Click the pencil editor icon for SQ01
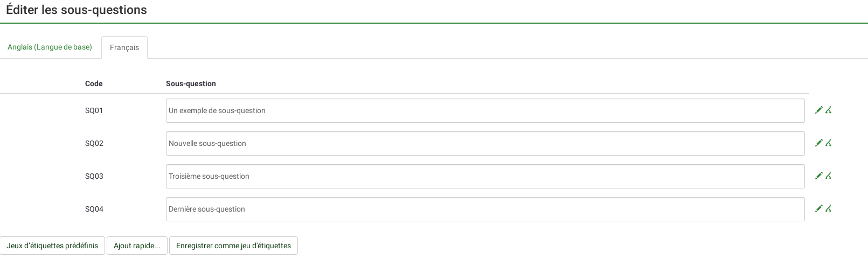 [x=819, y=110]
